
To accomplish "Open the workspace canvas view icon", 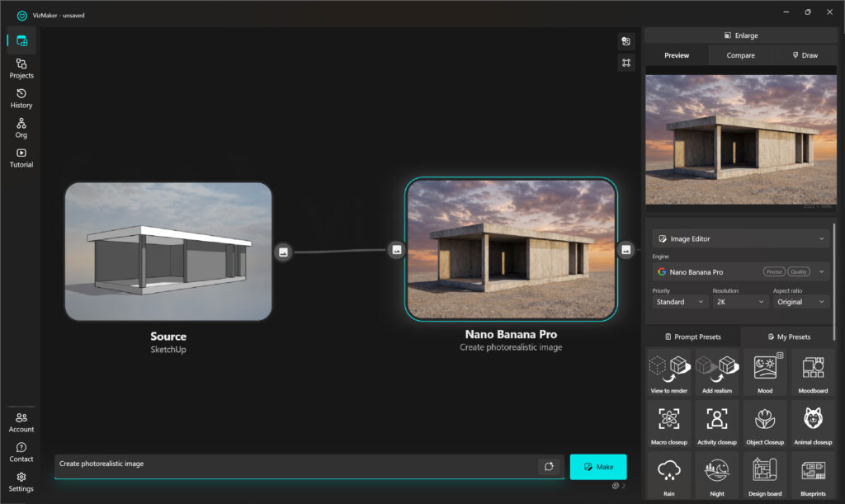I will click(21, 40).
